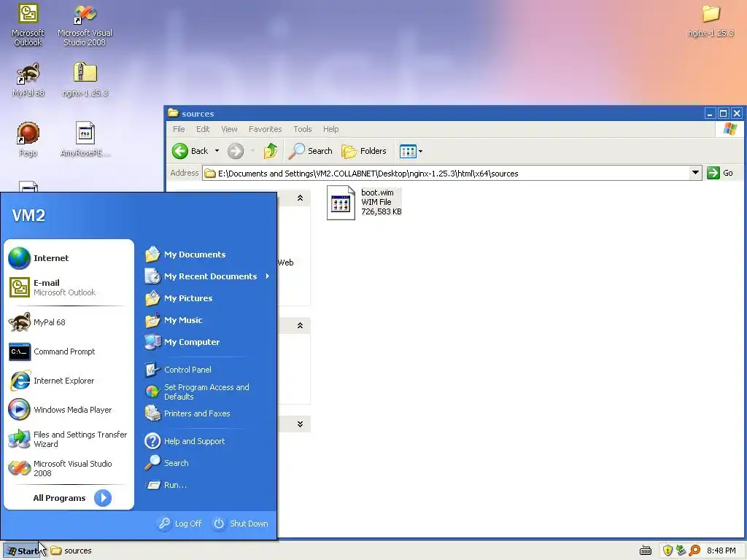Viewport: 747px width, 560px height.
Task: Click security shield tray icon
Action: (x=667, y=551)
